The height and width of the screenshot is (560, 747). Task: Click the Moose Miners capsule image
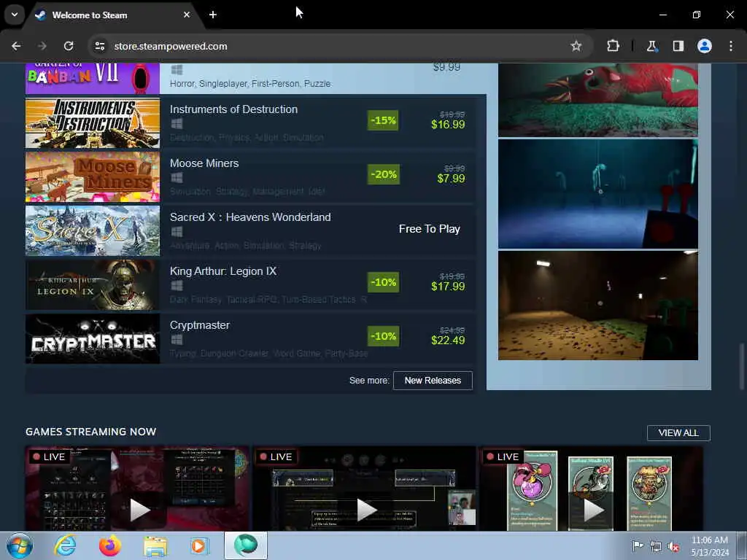(93, 176)
